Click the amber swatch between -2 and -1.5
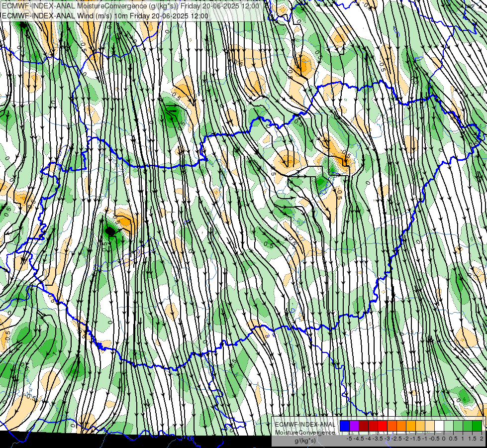 click(411, 426)
